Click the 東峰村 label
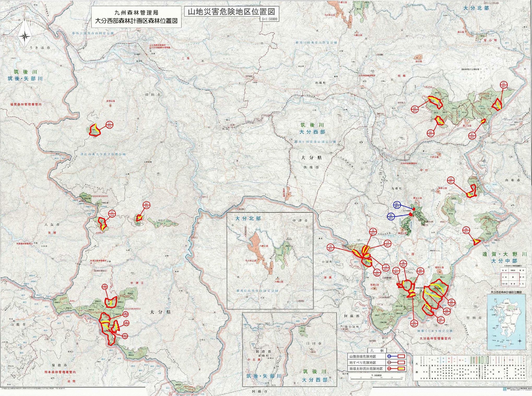The image size is (532, 396). click(x=263, y=356)
